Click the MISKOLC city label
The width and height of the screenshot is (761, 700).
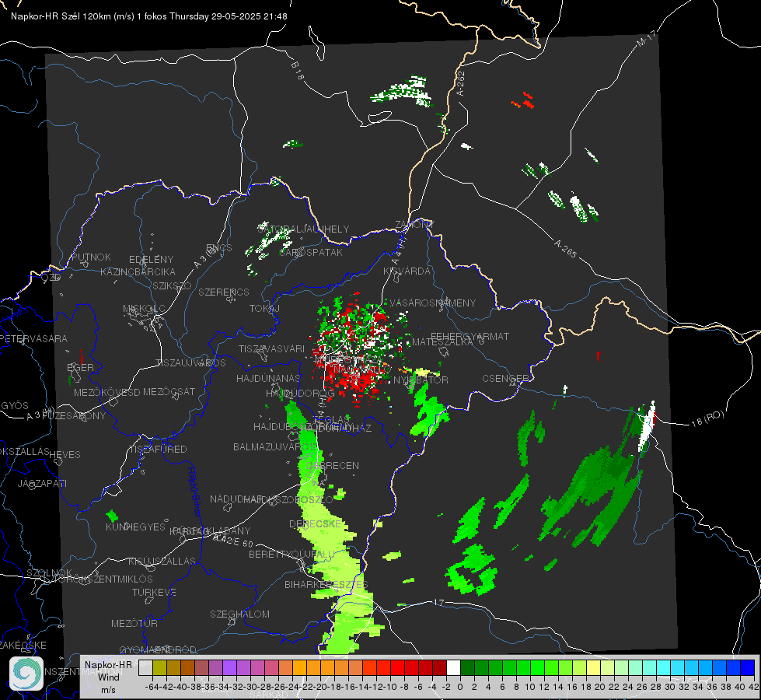[144, 309]
